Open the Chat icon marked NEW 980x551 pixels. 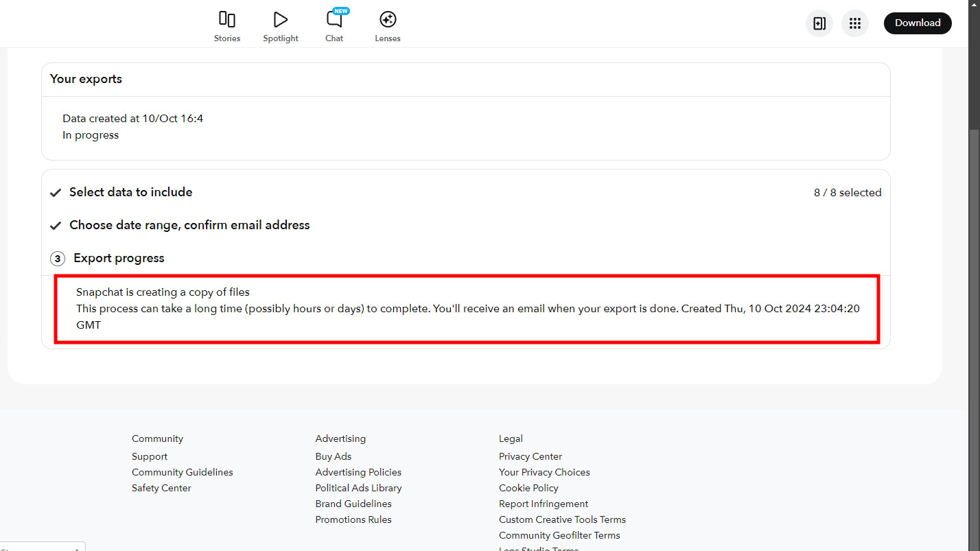click(x=334, y=20)
